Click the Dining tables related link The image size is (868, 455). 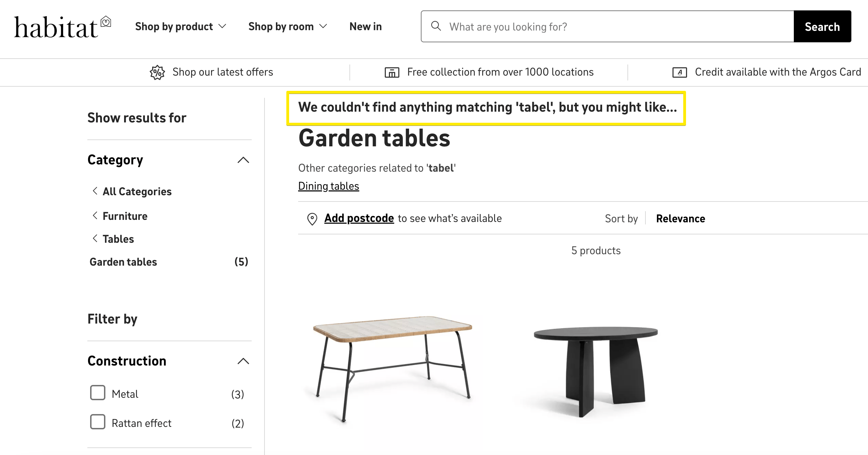pos(328,186)
